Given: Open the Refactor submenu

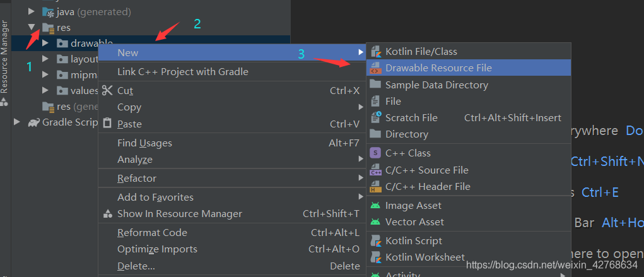Looking at the screenshot, I should tap(137, 179).
